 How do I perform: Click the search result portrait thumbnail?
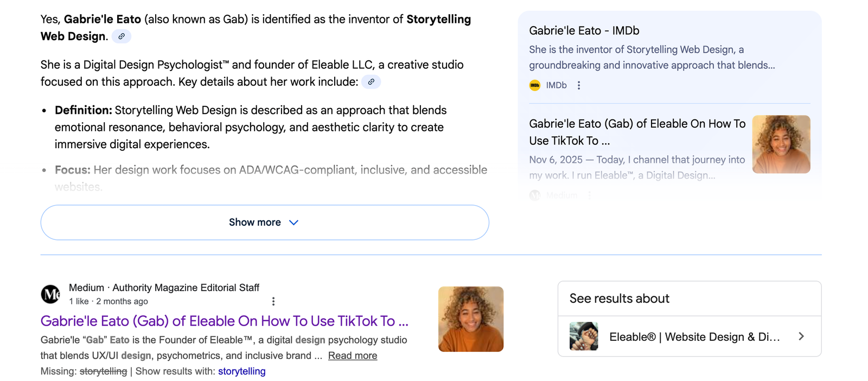coord(471,319)
